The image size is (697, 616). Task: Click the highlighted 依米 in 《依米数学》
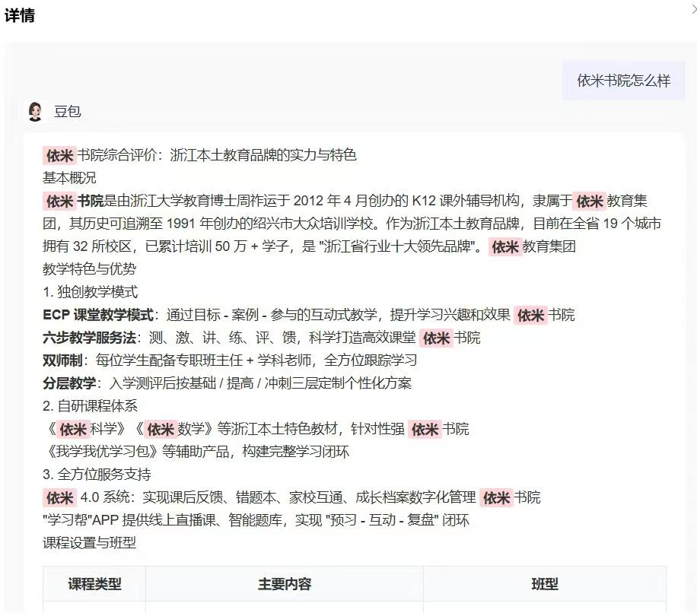pyautogui.click(x=160, y=429)
